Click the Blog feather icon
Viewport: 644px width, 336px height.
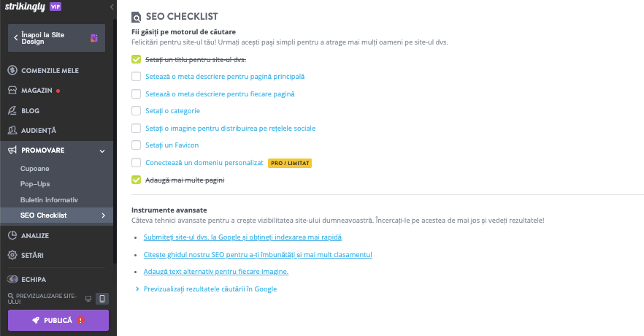(x=12, y=110)
